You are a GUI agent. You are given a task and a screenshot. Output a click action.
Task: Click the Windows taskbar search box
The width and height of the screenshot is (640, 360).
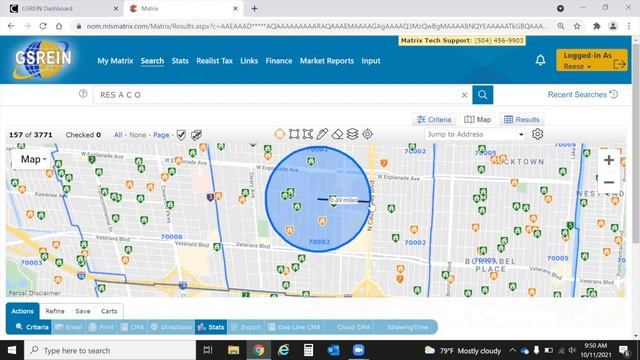(110, 350)
